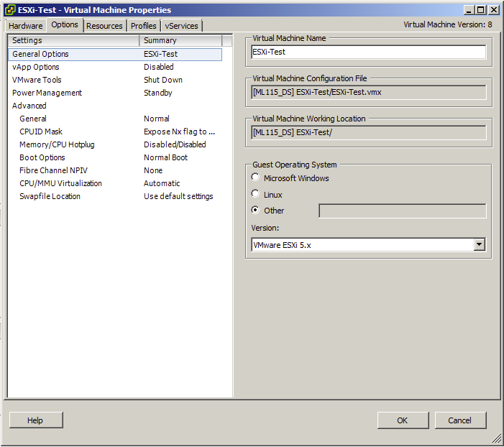The width and height of the screenshot is (504, 447).
Task: Select the Options tab
Action: click(65, 24)
